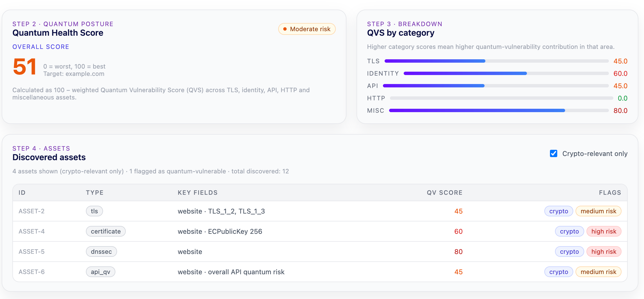644x299 pixels.
Task: Click the Moderate risk status badge
Action: coord(306,29)
